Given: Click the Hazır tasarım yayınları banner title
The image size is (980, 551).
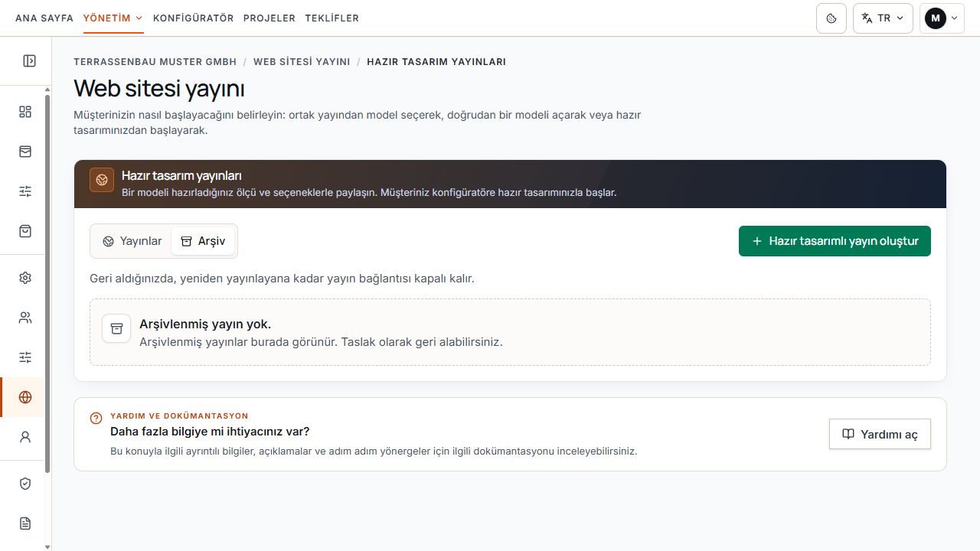Looking at the screenshot, I should pyautogui.click(x=181, y=175).
